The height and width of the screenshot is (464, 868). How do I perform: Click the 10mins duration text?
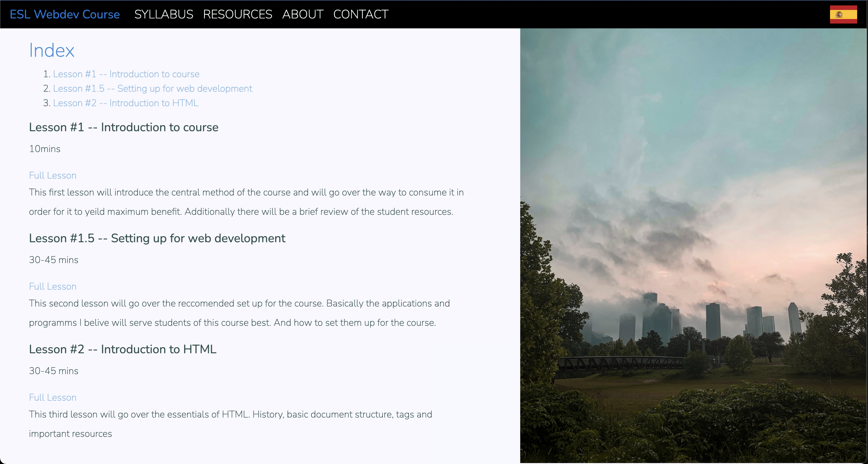pyautogui.click(x=45, y=149)
